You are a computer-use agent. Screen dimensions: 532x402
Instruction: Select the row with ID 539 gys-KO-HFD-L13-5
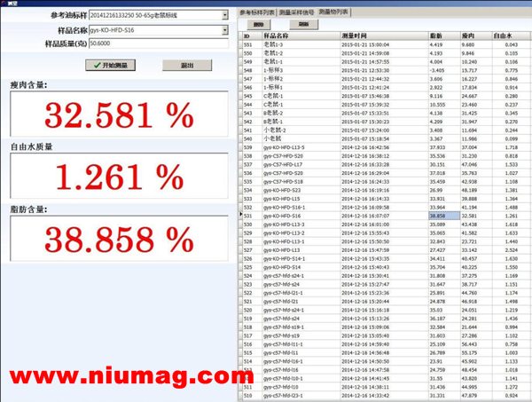click(293, 147)
